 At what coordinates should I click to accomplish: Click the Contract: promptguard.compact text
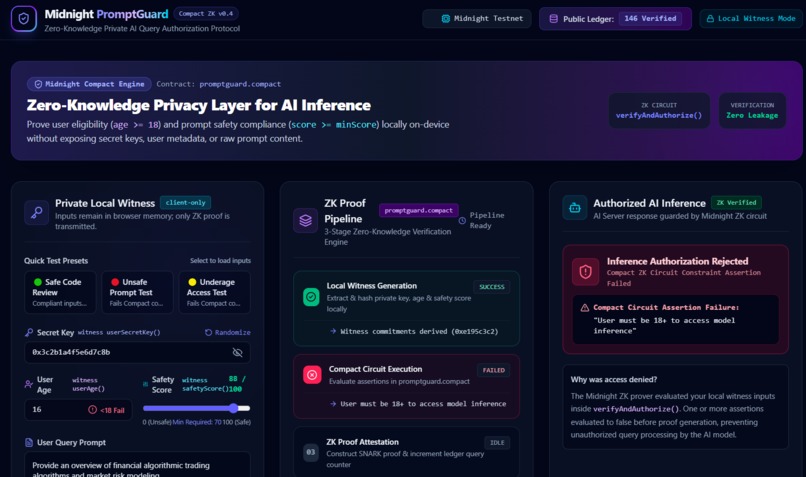(218, 84)
